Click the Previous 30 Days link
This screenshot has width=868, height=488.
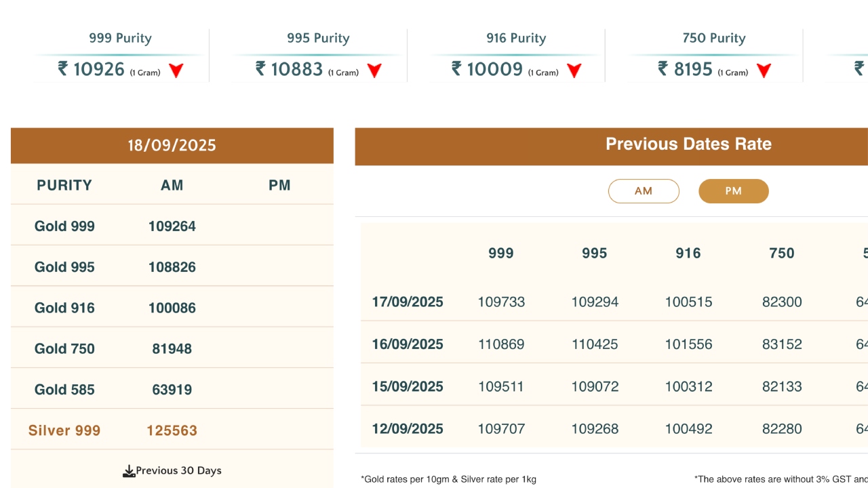178,470
